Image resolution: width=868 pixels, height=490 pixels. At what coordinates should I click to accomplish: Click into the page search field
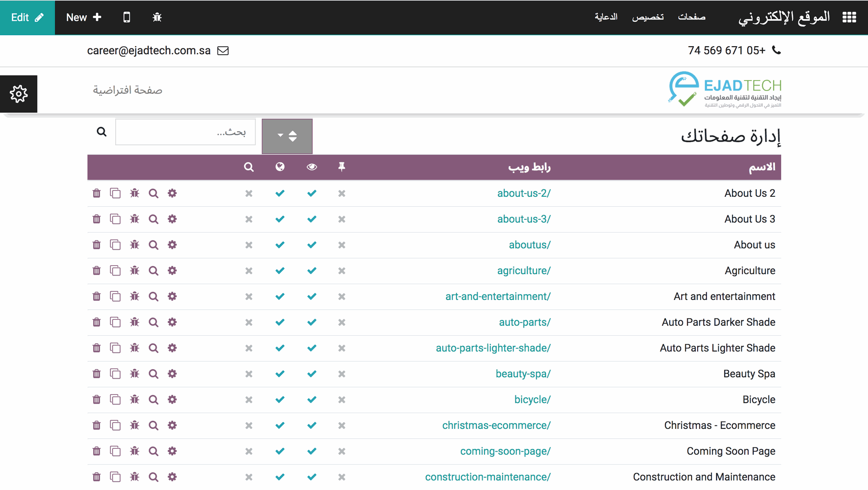click(x=185, y=132)
